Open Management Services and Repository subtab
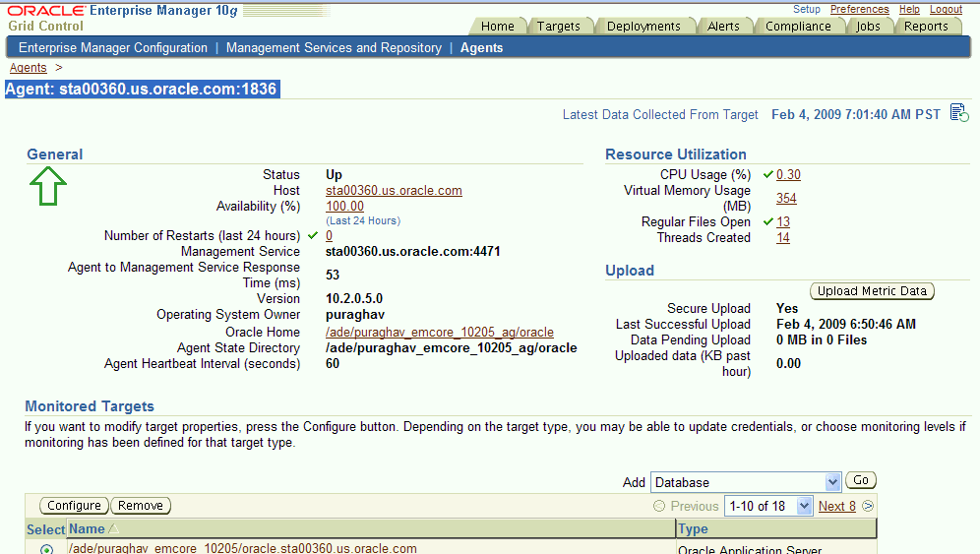 click(x=334, y=47)
